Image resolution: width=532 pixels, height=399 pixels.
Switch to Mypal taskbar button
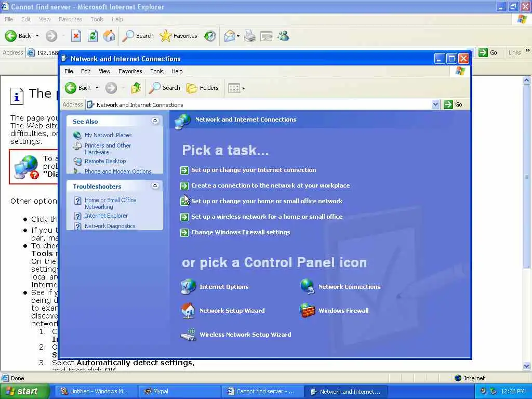(x=179, y=392)
